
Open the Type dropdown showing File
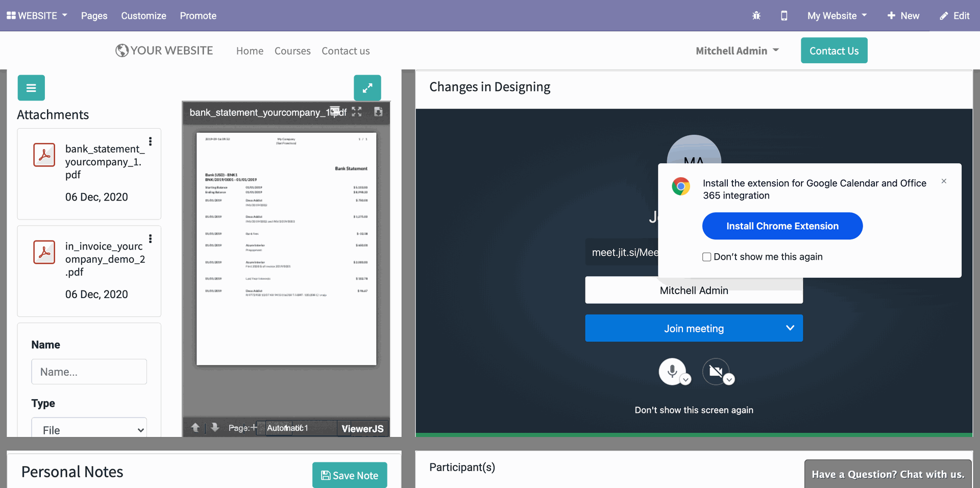[x=89, y=430]
